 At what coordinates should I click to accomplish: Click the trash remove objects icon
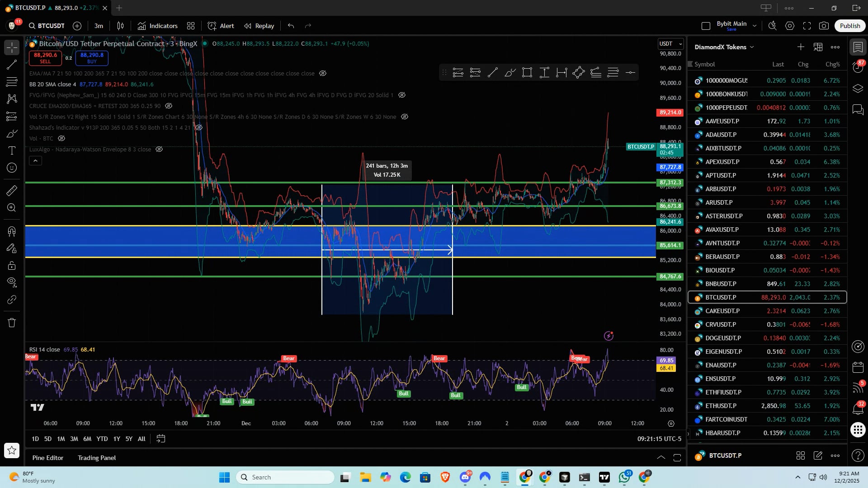pos(12,323)
